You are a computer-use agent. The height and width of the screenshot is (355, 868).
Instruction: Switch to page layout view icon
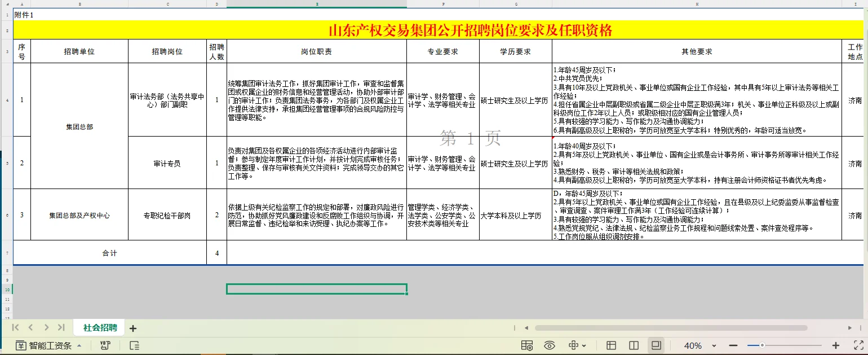point(634,345)
